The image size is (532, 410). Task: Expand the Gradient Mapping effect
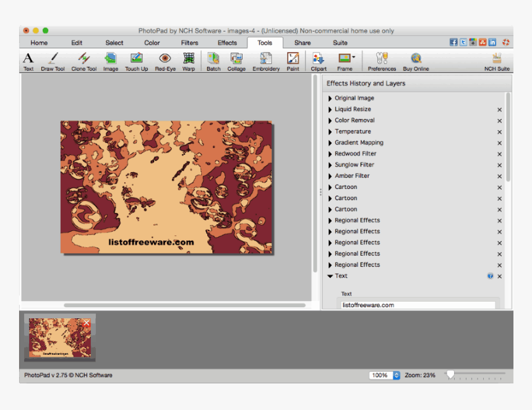tap(330, 143)
